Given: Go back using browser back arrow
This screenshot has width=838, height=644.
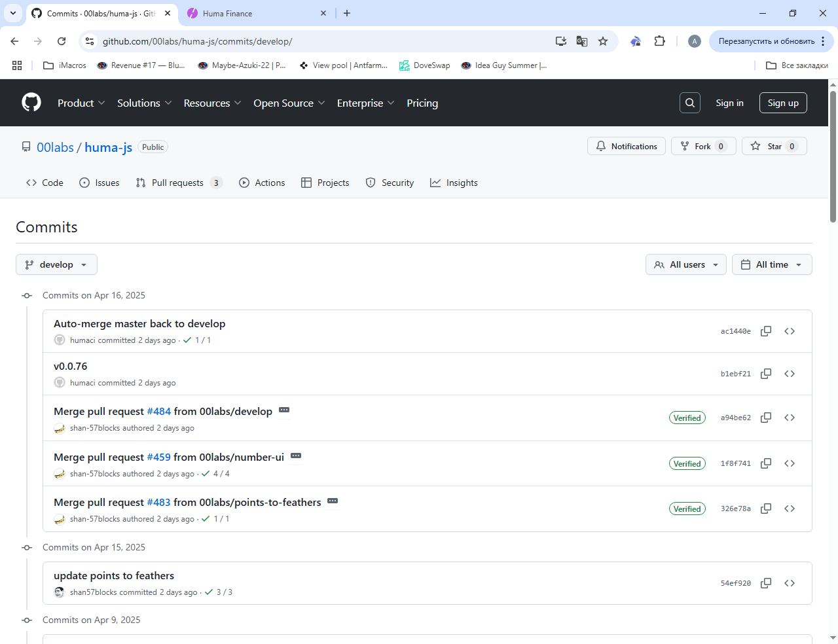Looking at the screenshot, I should click(x=14, y=41).
